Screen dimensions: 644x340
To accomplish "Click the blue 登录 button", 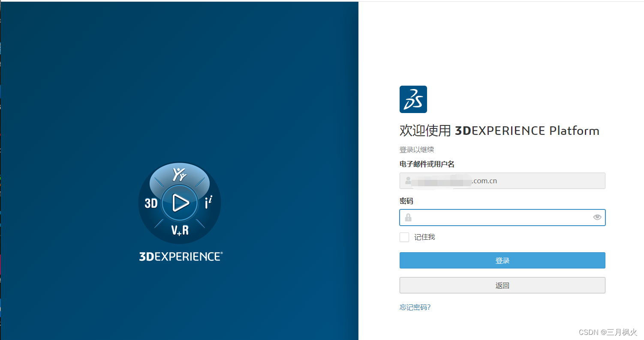I will pyautogui.click(x=502, y=260).
